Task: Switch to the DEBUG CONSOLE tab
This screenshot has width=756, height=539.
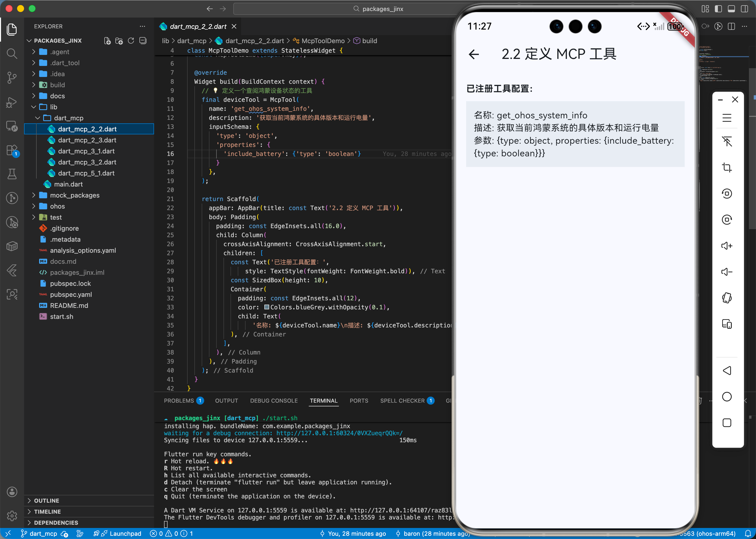Action: pyautogui.click(x=274, y=401)
